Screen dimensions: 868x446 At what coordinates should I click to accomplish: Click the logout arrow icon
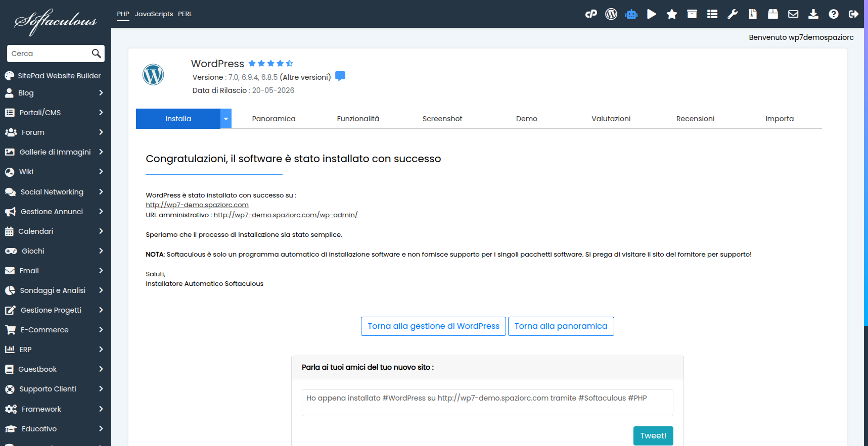[x=854, y=14]
